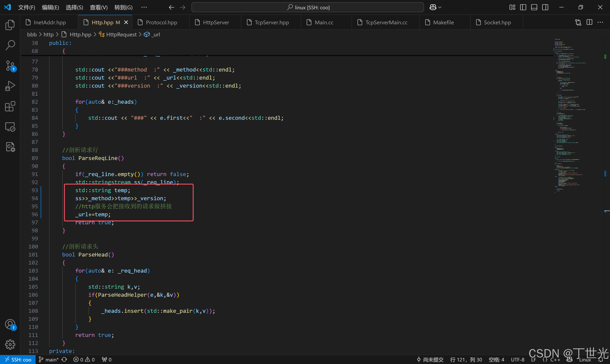610x364 pixels.
Task: Open the Explorer view in activity bar
Action: pos(10,25)
